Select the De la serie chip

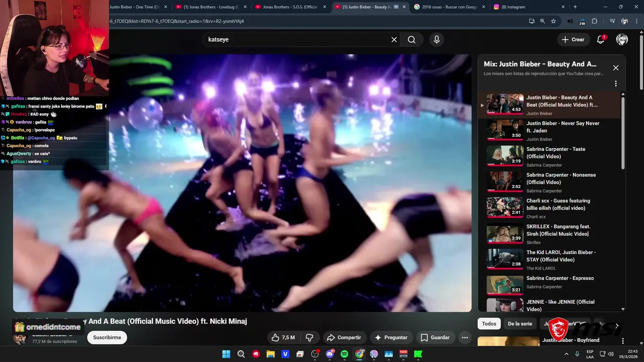click(520, 324)
